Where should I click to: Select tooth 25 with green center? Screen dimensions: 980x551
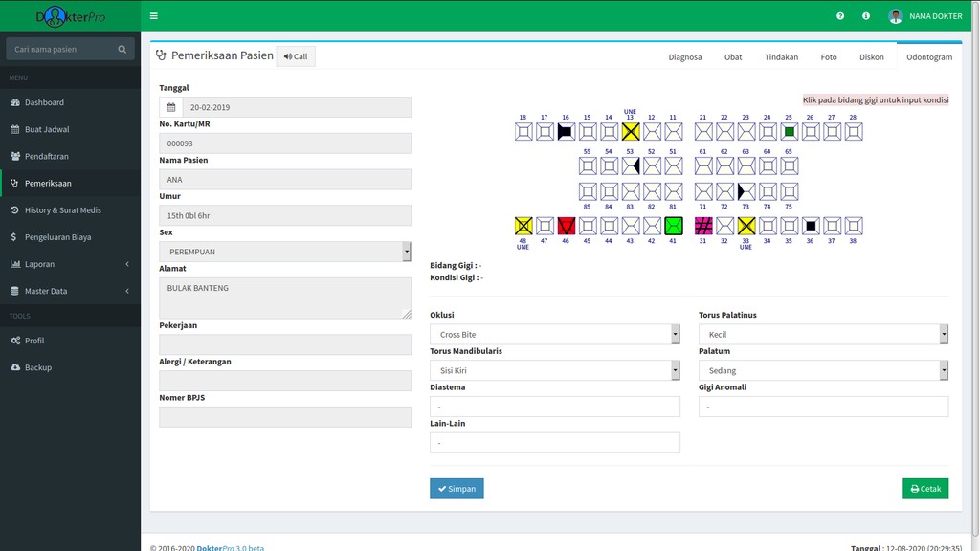click(789, 132)
